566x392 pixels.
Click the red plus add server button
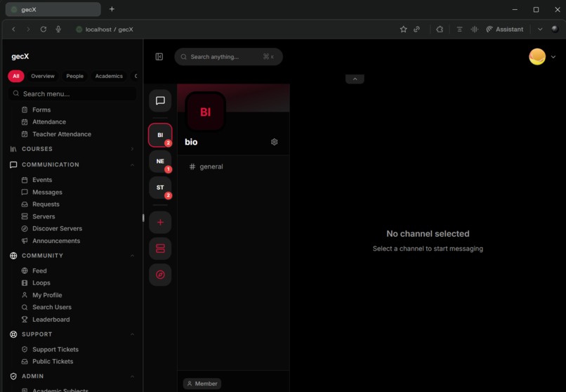[x=160, y=223]
